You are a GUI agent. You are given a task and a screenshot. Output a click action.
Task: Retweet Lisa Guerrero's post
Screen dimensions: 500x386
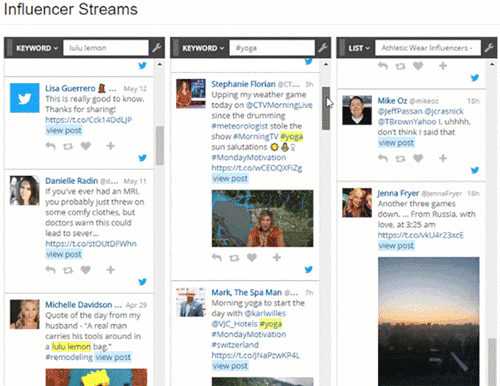tap(68, 146)
